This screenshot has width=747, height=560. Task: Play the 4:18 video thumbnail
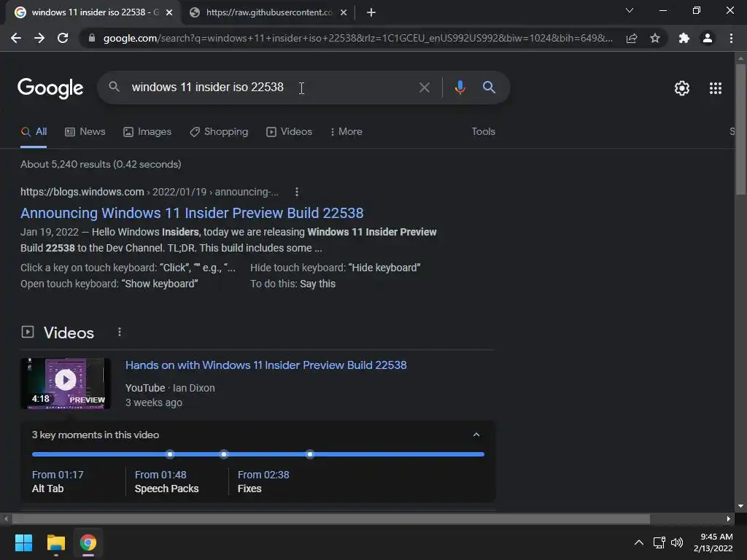tap(65, 384)
